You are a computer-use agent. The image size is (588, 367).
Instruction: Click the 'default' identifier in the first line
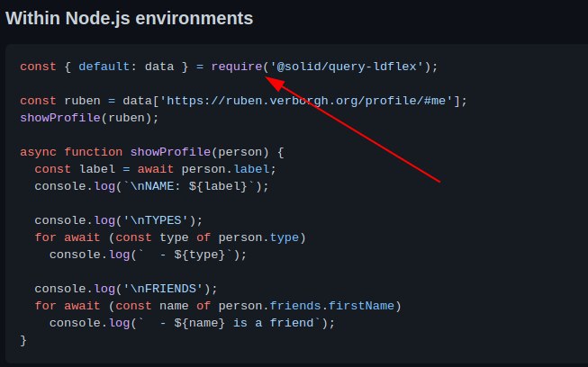pos(104,67)
